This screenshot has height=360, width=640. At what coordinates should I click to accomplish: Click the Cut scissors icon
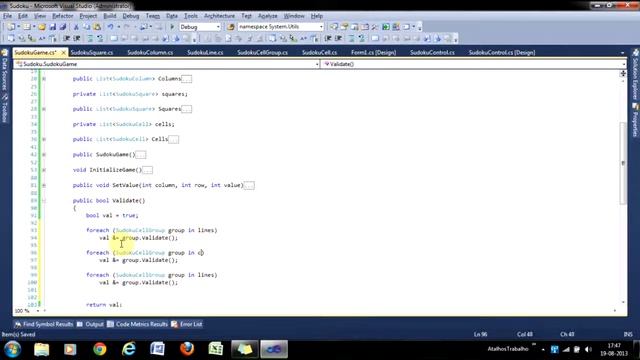(x=76, y=27)
